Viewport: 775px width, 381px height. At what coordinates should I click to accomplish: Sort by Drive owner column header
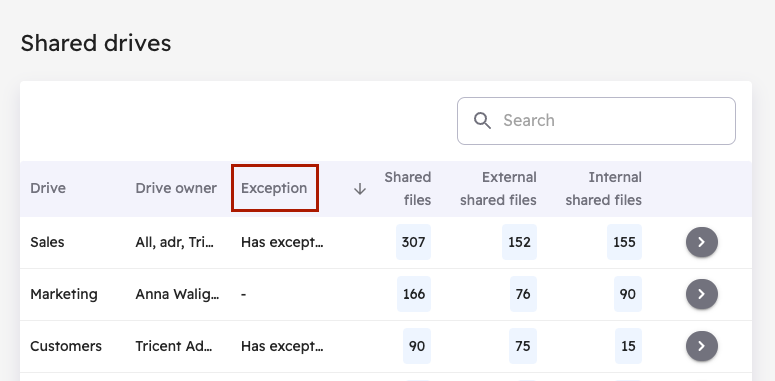tap(176, 188)
